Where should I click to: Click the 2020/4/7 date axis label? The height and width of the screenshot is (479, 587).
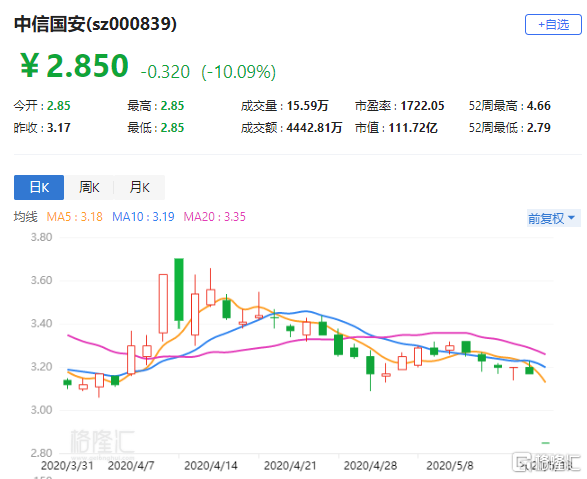[131, 466]
